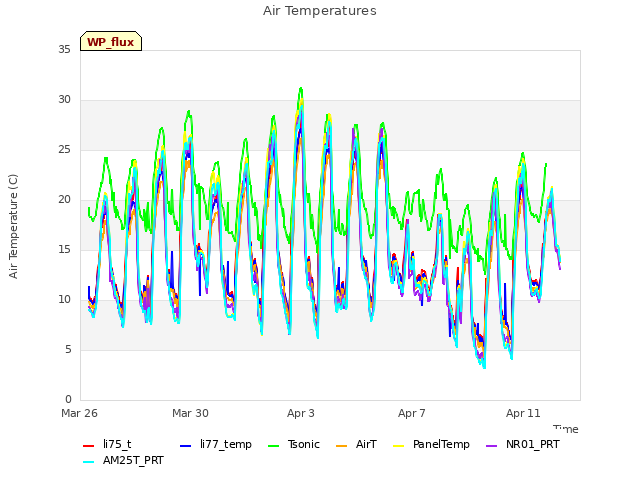Click the 0 y-axis tick label
Screen dimensions: 640x480
pos(68,400)
